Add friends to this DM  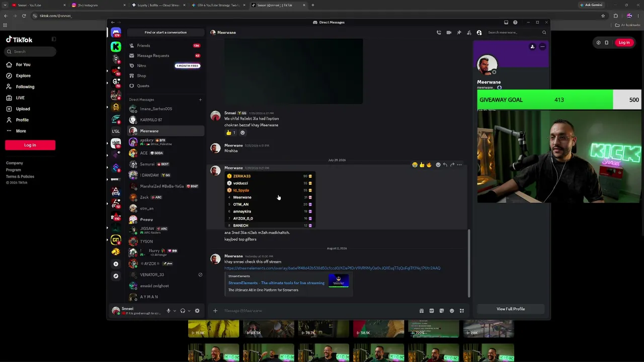point(469,33)
